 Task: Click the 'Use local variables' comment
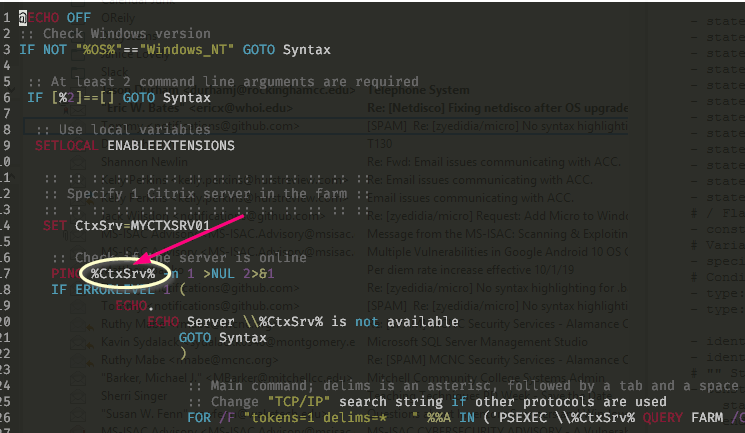click(x=123, y=130)
